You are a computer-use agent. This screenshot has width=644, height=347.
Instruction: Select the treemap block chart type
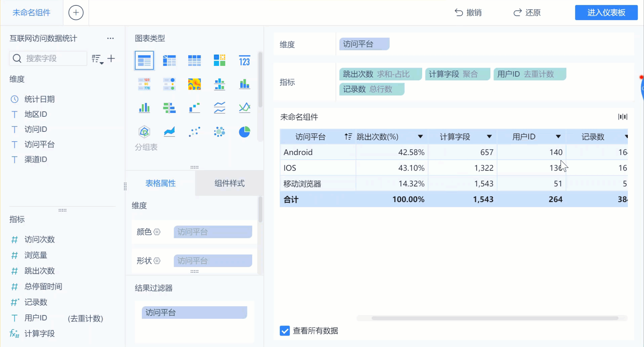(x=219, y=61)
